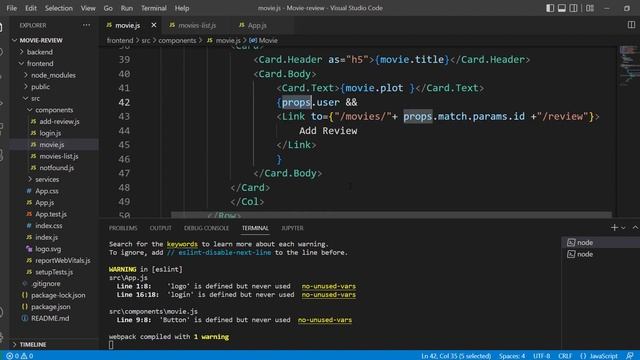Change CRLF end of line sequence
Image resolution: width=640 pixels, height=360 pixels.
(565, 356)
